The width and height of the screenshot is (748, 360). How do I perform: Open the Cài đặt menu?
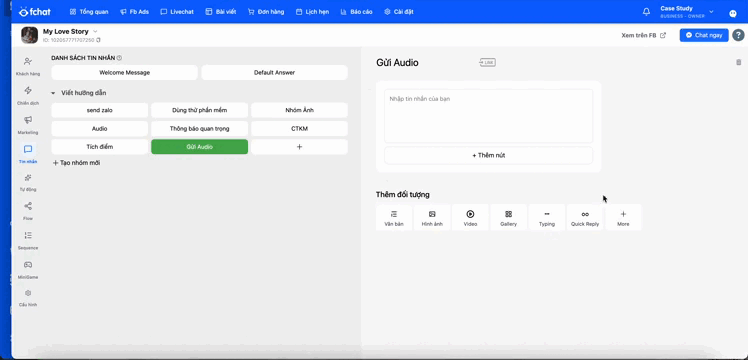point(399,12)
